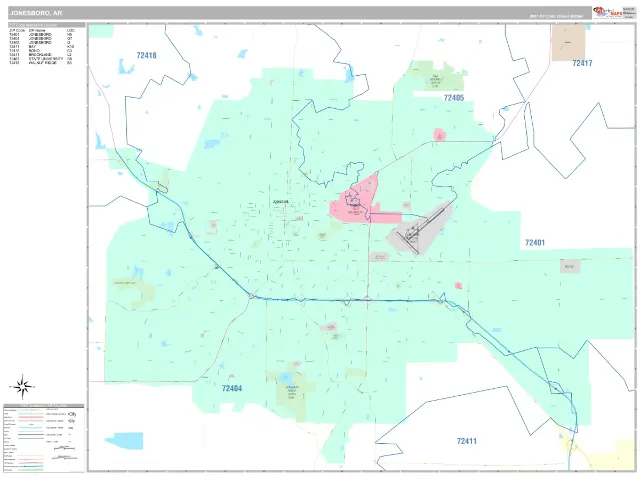Click the 72417 ZIP code label
This screenshot has height=480, width=640.
582,63
